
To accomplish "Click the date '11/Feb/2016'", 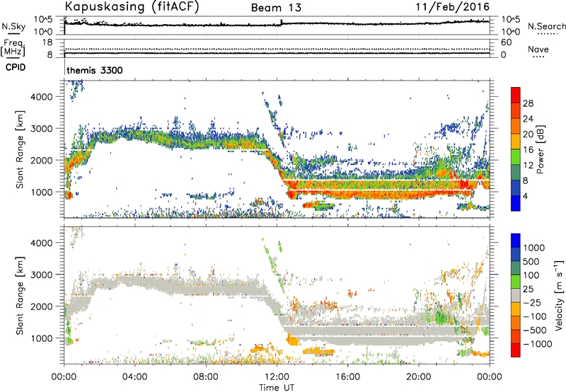I will [453, 7].
